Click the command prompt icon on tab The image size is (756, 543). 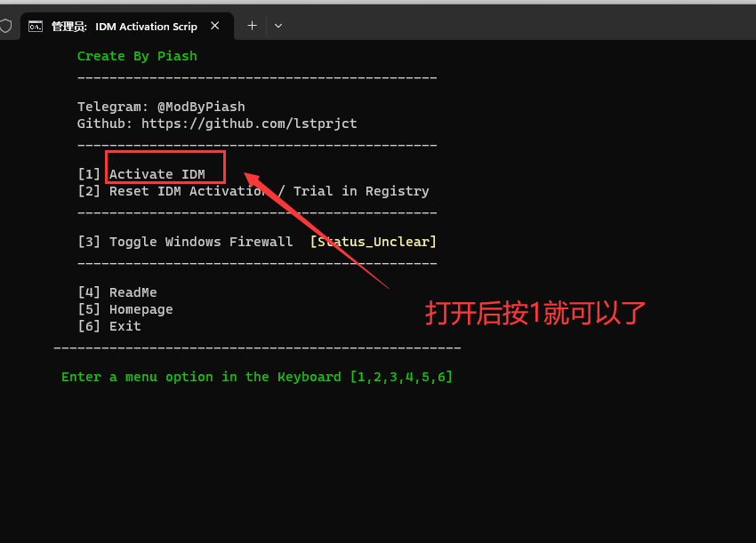[36, 27]
